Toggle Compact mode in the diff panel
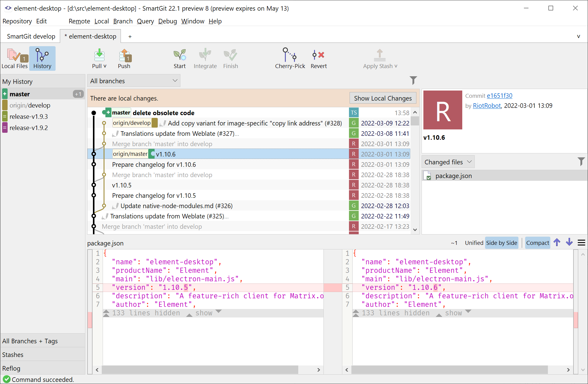 [537, 243]
